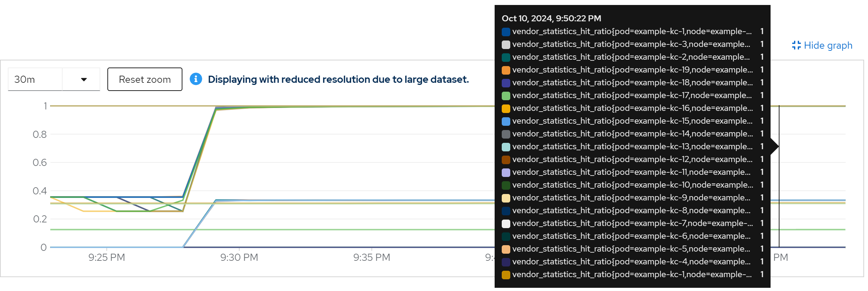The image size is (868, 291).
Task: Click the blue info icon
Action: pyautogui.click(x=196, y=79)
